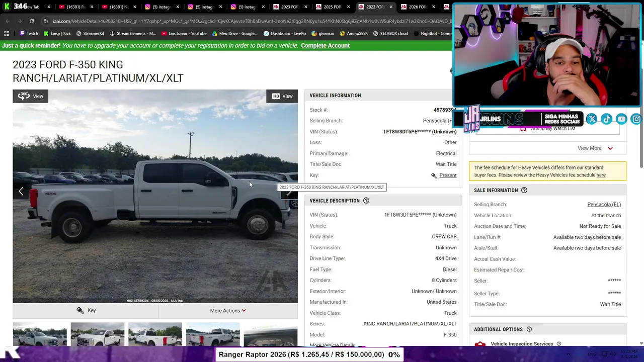This screenshot has height=362, width=644.
Task: Select the third truck thumbnail
Action: 155,334
